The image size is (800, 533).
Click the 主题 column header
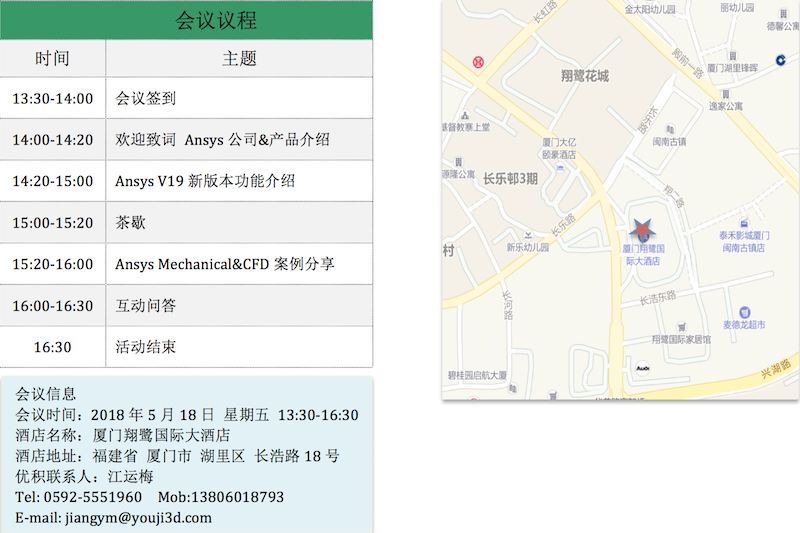point(239,58)
